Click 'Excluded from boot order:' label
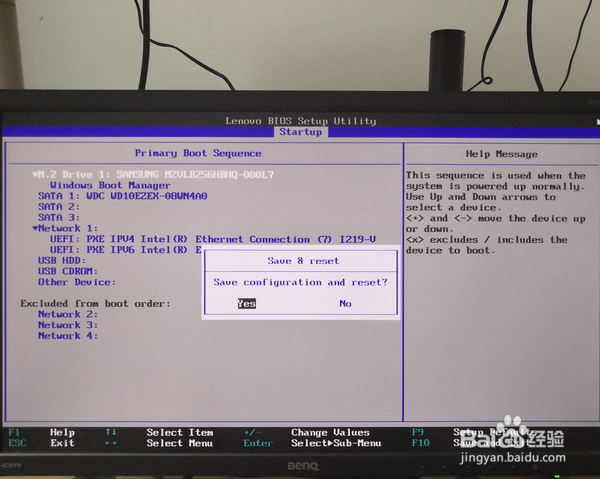 (95, 303)
